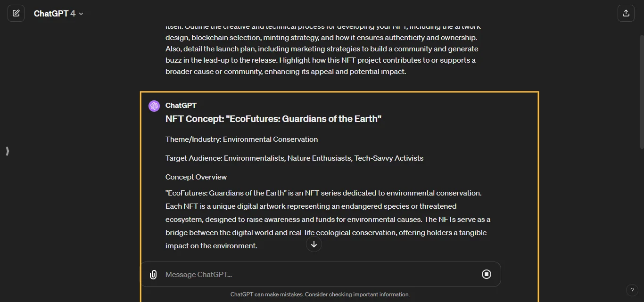This screenshot has width=644, height=302.
Task: Jump to the latest message with the down-arrow
Action: (x=314, y=244)
